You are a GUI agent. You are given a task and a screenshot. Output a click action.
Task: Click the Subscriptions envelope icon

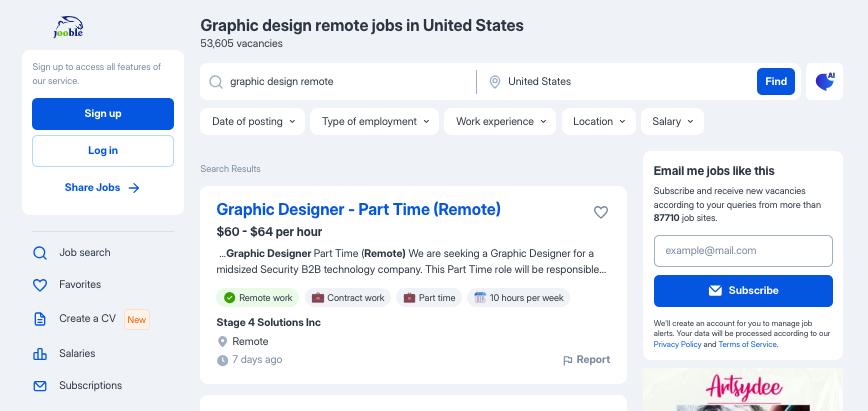tap(40, 386)
